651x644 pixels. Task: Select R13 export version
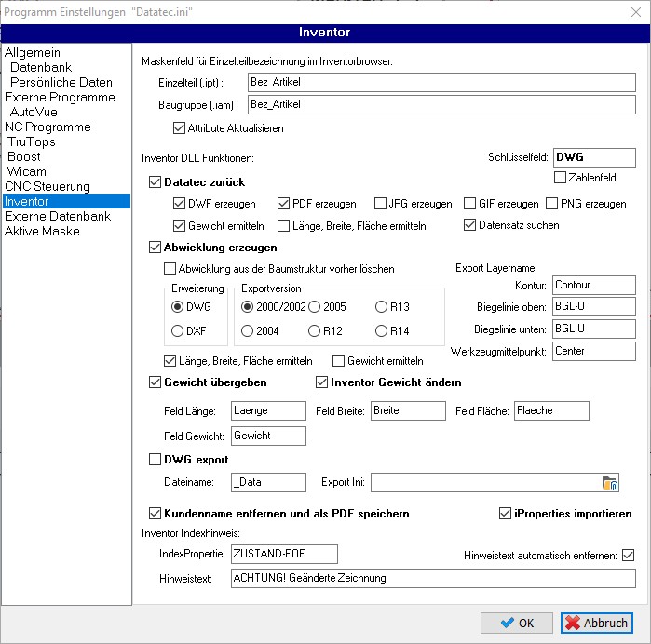pyautogui.click(x=381, y=307)
